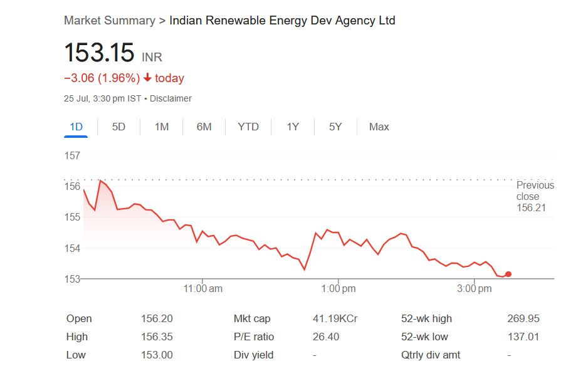Click the 1:00 pm axis label

[339, 288]
